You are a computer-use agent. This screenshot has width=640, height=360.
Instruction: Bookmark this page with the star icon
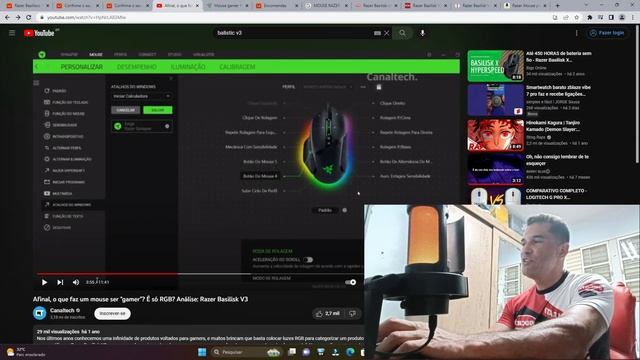click(x=576, y=18)
